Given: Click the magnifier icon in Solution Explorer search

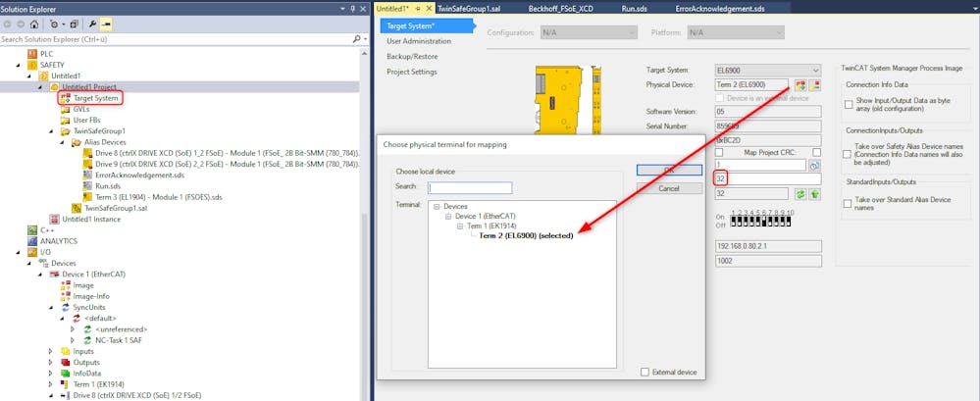Looking at the screenshot, I should click(356, 38).
